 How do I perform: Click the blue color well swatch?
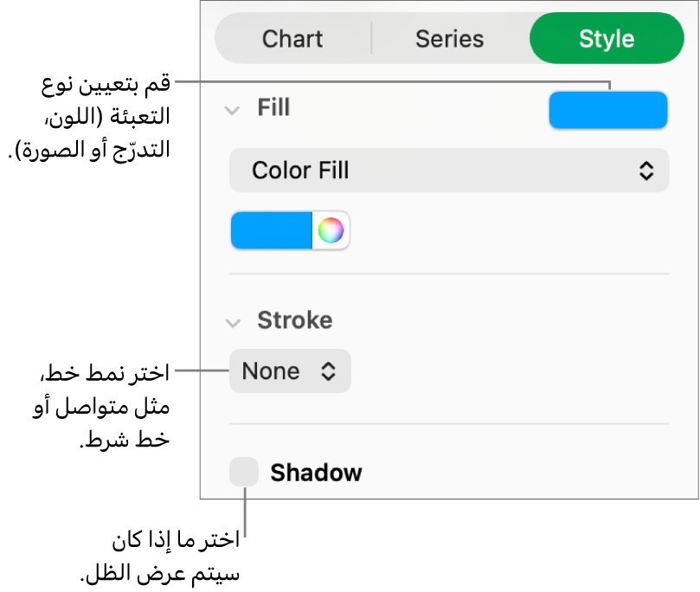point(272,230)
